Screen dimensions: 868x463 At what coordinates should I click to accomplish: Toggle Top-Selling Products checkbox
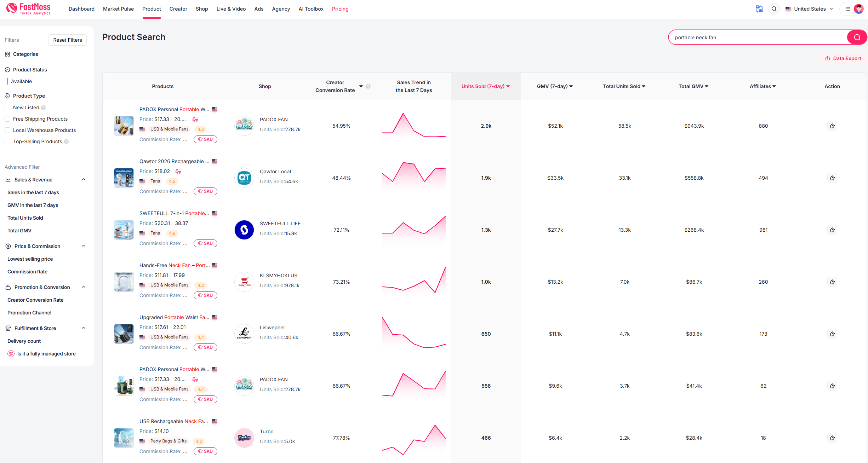pos(7,141)
